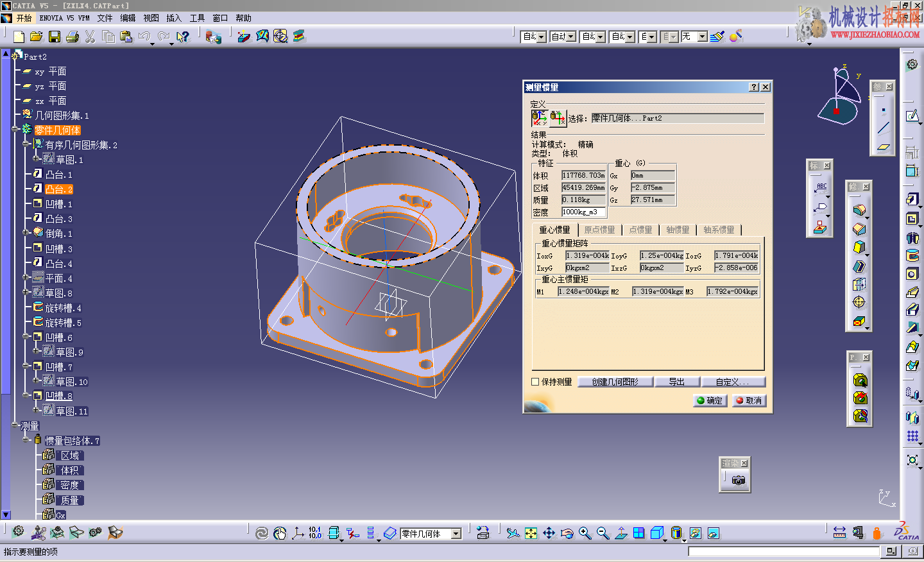Collapse the 凹槽.6 tree node
This screenshot has height=562, width=924.
click(x=26, y=336)
